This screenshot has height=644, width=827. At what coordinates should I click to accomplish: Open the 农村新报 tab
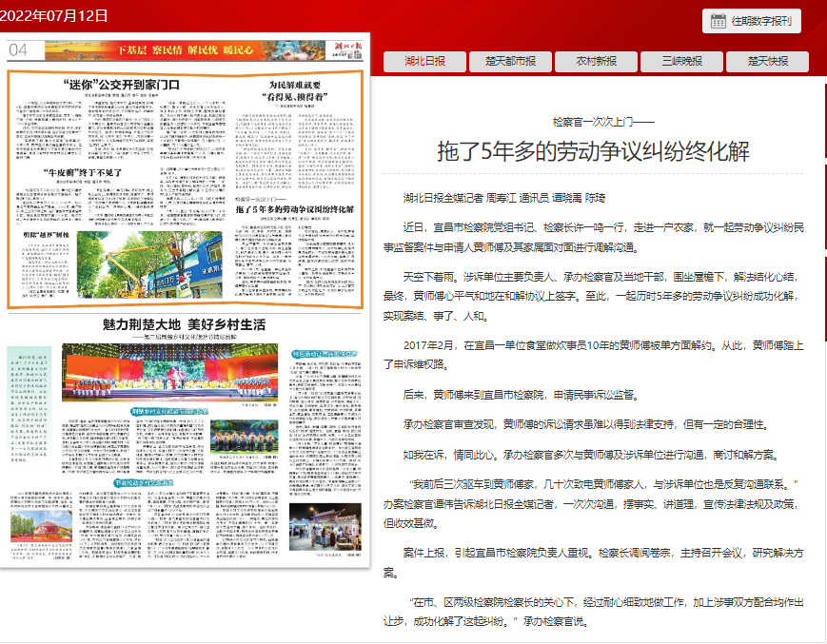(x=596, y=61)
